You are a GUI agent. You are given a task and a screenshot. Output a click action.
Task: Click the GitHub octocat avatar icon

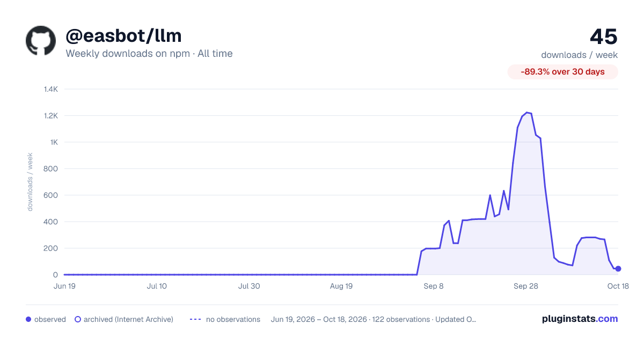pyautogui.click(x=41, y=41)
